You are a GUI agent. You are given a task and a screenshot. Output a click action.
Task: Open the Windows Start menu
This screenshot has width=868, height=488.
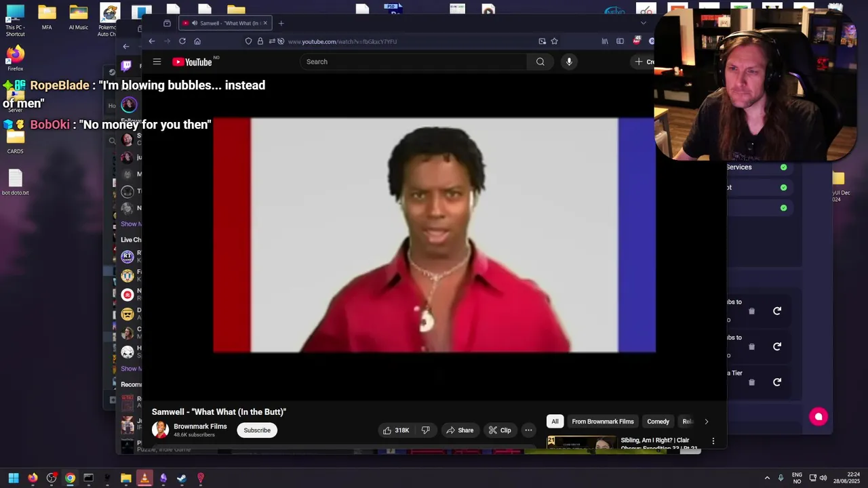(14, 478)
